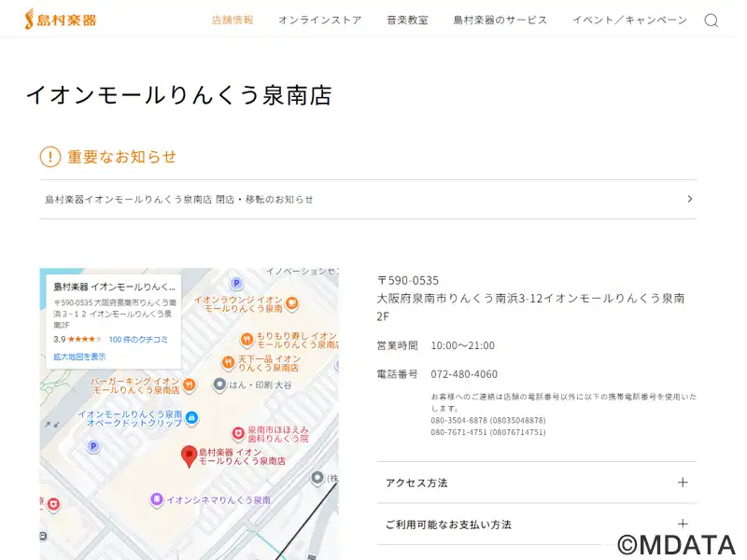This screenshot has height=560, width=747.
Task: Select the Aeon Cinema purple map marker
Action: tap(157, 500)
